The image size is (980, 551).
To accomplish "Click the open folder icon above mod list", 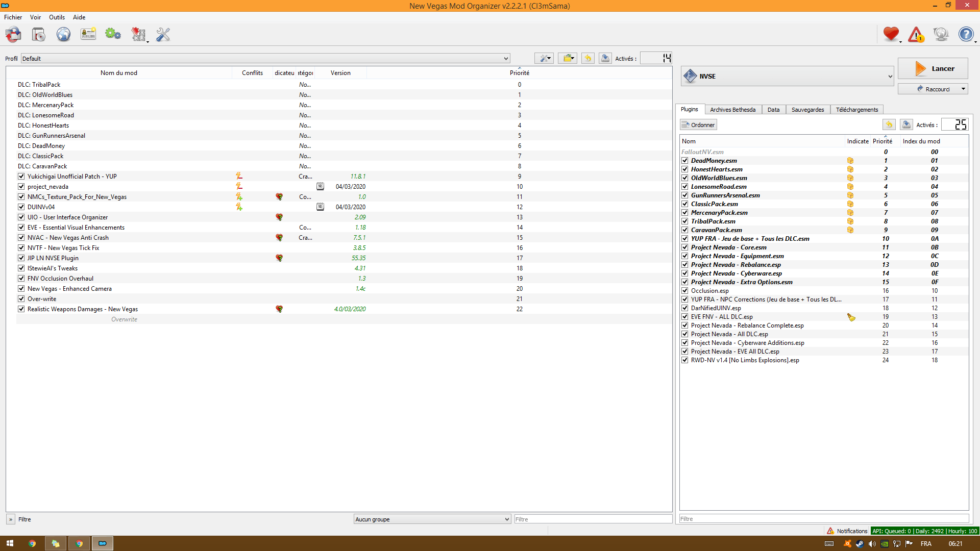I will coord(568,58).
